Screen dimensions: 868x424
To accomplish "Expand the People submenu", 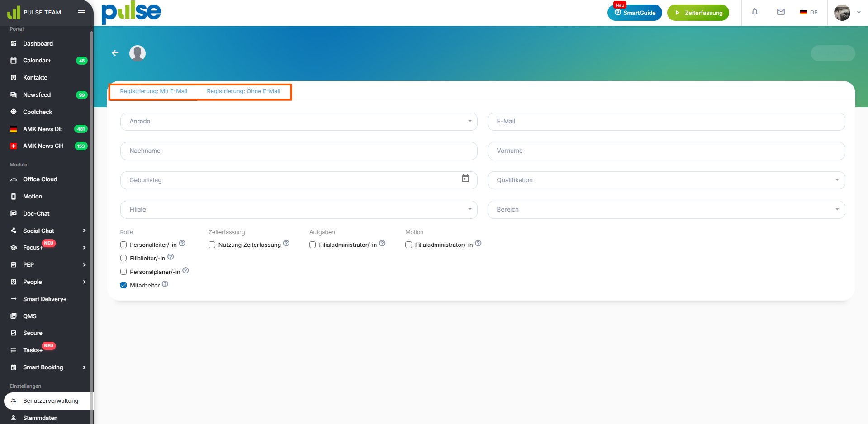I will [x=84, y=282].
